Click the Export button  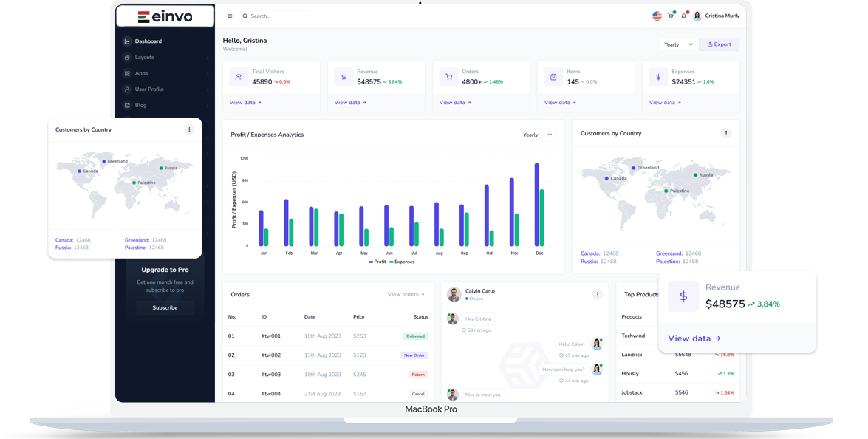click(719, 44)
